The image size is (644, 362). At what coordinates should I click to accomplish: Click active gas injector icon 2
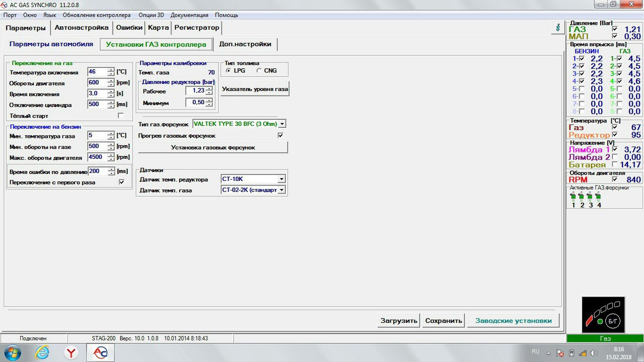click(x=582, y=196)
